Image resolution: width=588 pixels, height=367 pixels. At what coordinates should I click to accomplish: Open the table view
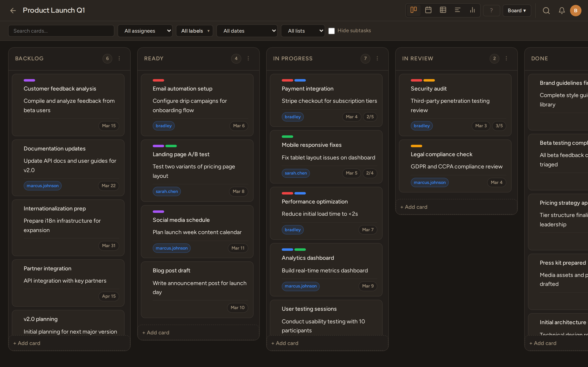tap(443, 10)
